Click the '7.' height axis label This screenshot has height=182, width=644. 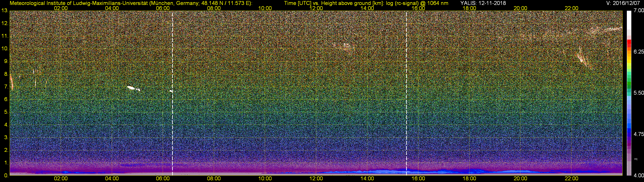coord(6,87)
